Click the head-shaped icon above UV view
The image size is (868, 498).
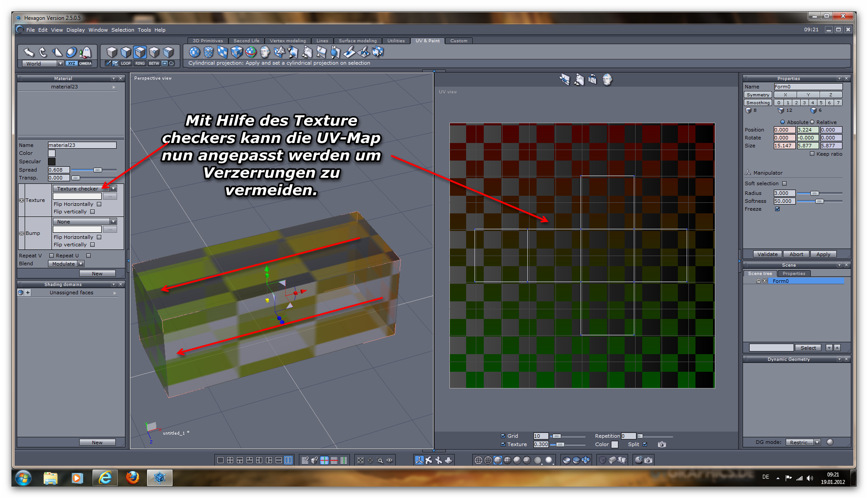[x=607, y=80]
